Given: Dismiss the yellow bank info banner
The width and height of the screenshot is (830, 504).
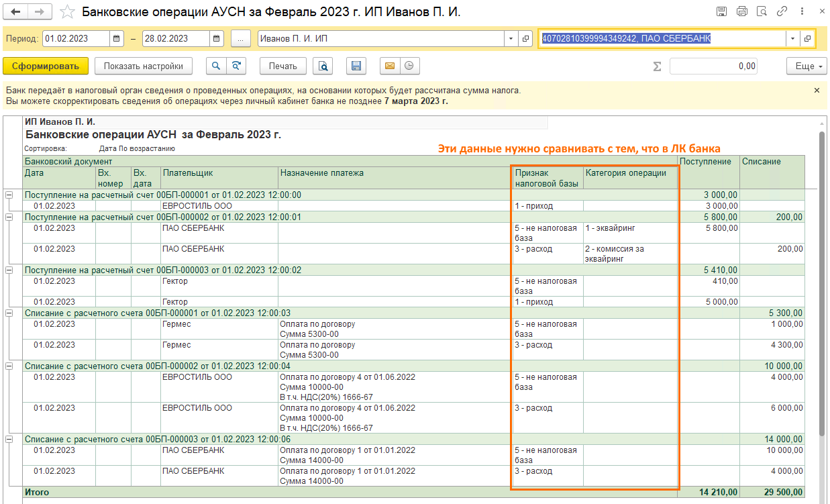Looking at the screenshot, I should click(x=817, y=90).
